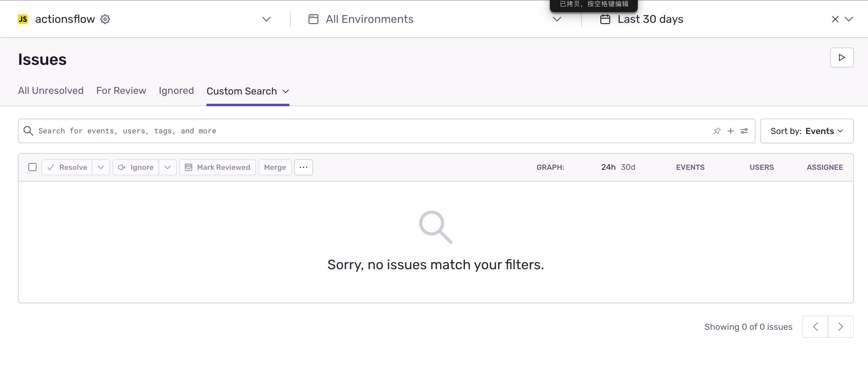868x381 pixels.
Task: Open the Resolve dropdown arrow
Action: pyautogui.click(x=100, y=167)
